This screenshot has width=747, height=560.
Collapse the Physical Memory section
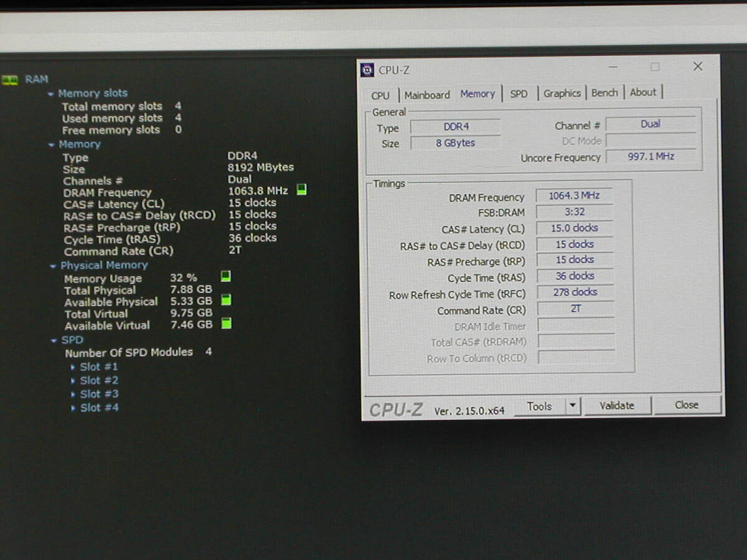tap(54, 266)
